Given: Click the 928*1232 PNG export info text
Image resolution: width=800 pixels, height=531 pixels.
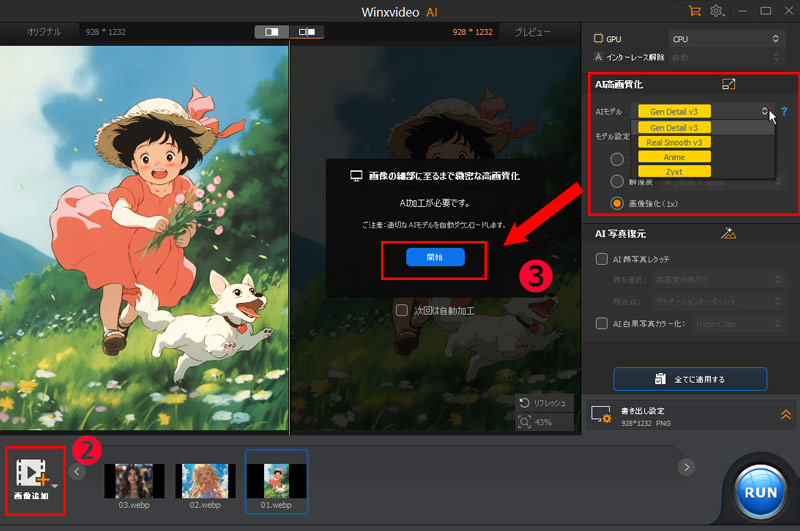Looking at the screenshot, I should pyautogui.click(x=646, y=423).
